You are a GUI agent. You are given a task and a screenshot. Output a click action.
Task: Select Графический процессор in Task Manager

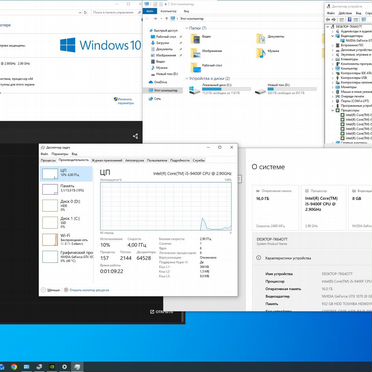coord(66,256)
